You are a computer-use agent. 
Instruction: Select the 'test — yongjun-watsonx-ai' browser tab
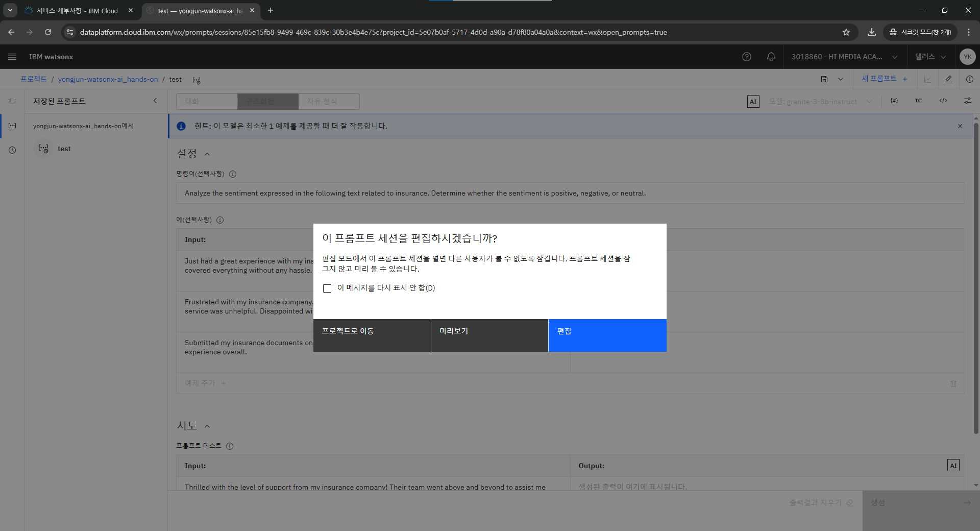(x=200, y=11)
